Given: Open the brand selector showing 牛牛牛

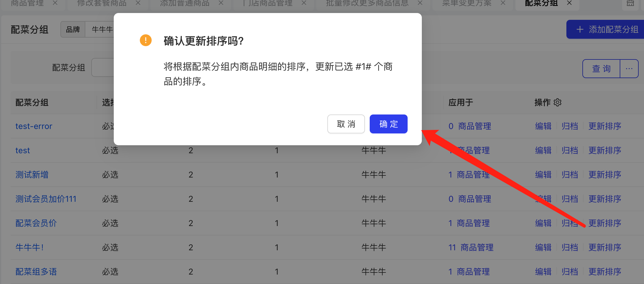Looking at the screenshot, I should pyautogui.click(x=100, y=29).
